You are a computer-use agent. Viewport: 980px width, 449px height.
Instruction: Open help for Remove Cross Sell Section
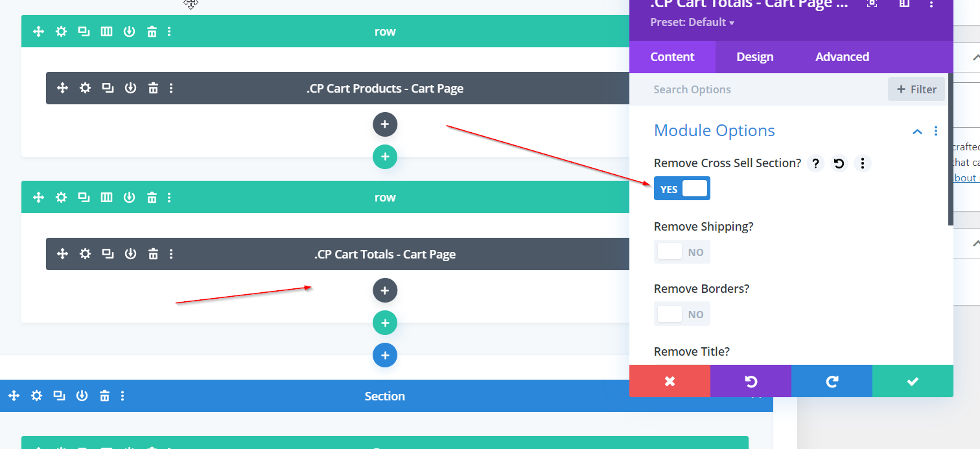pyautogui.click(x=816, y=163)
